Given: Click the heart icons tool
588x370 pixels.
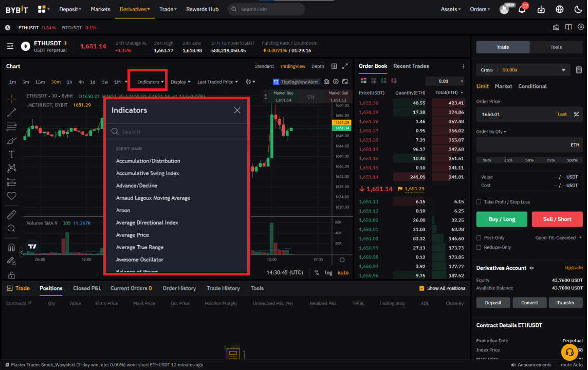Looking at the screenshot, I should pos(12,196).
